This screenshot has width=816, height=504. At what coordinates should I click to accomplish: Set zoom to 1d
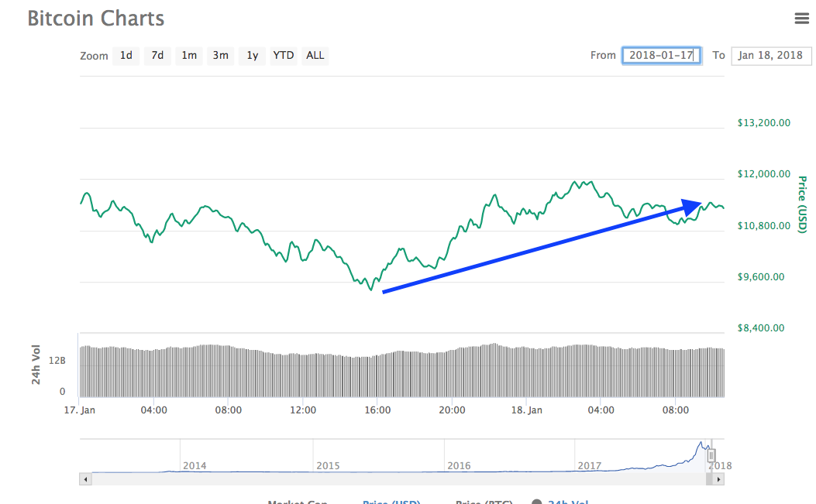point(126,56)
